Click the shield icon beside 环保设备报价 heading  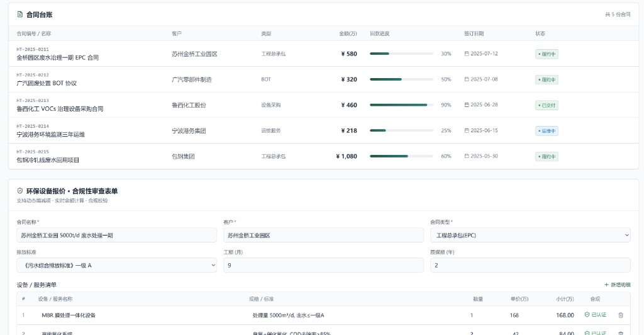click(x=19, y=191)
